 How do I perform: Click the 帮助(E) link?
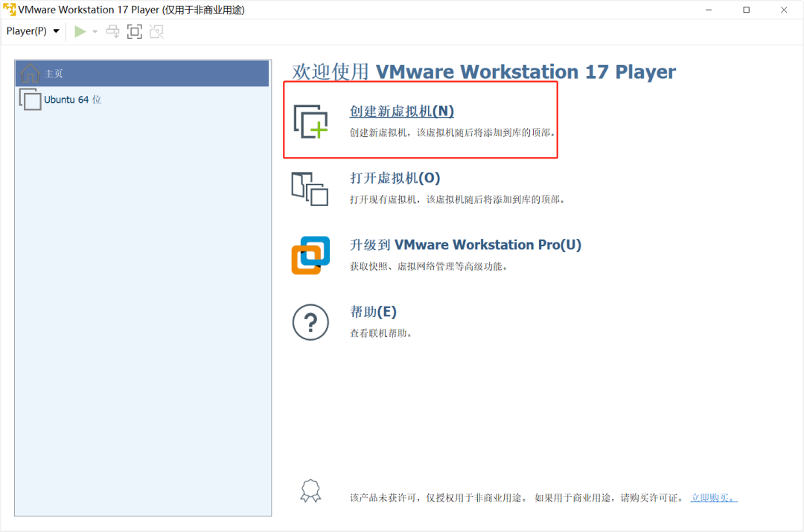(x=373, y=312)
